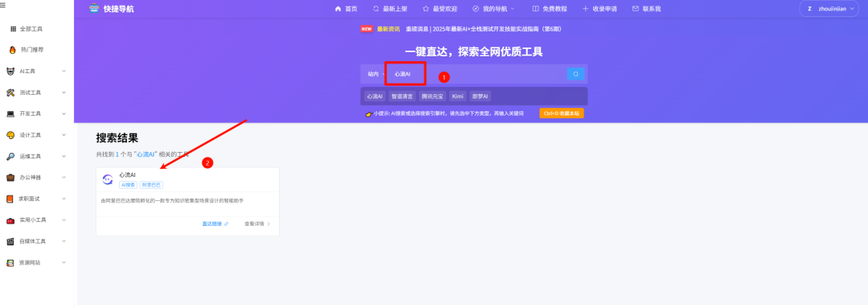
Task: Click the 心流AI tool logo in result card
Action: pyautogui.click(x=108, y=179)
